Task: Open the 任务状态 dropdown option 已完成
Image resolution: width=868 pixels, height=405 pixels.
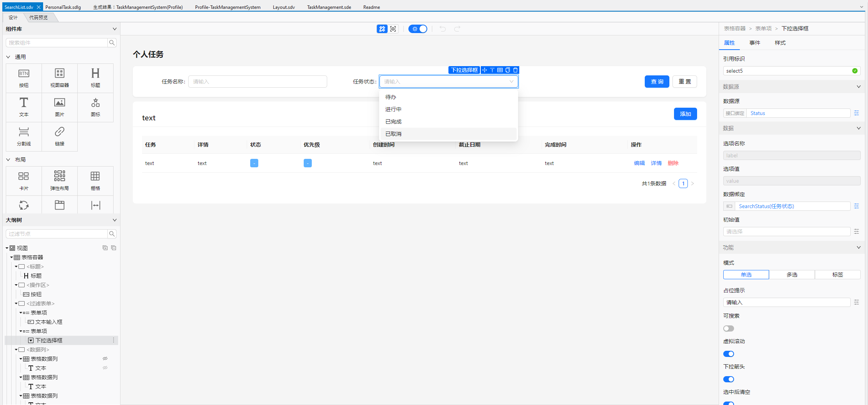Action: pos(393,121)
